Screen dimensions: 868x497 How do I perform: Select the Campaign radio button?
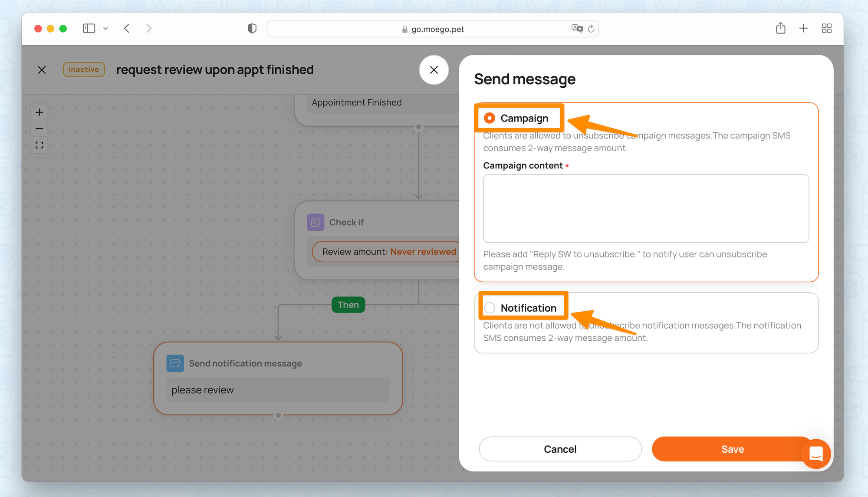(x=490, y=118)
